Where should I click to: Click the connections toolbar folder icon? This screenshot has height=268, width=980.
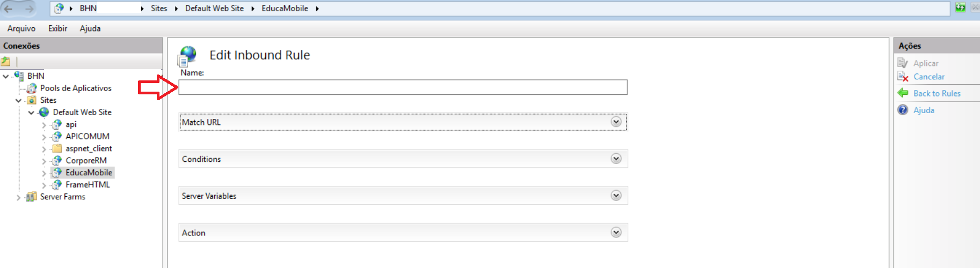tap(6, 62)
